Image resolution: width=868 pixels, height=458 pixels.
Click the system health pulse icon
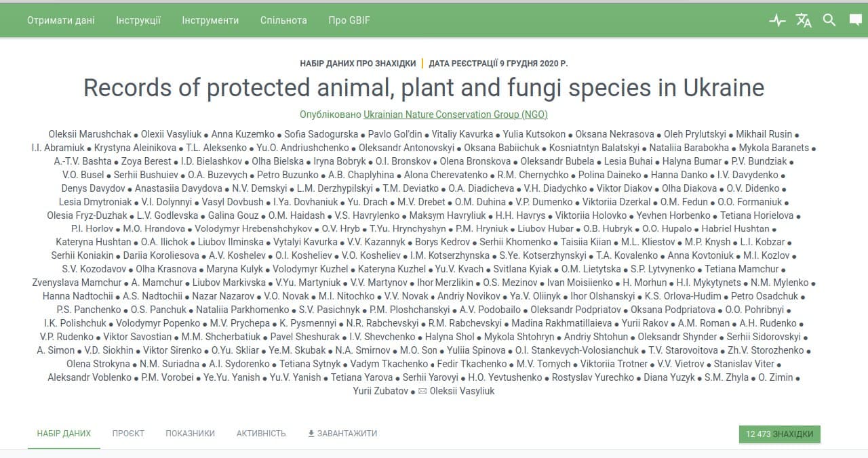tap(777, 20)
